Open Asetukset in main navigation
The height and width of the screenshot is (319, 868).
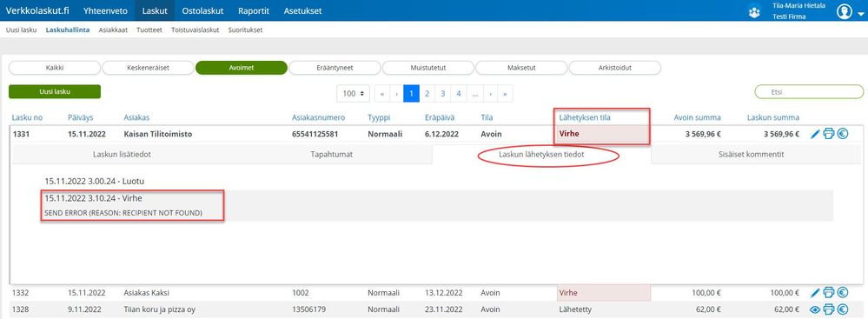(302, 10)
